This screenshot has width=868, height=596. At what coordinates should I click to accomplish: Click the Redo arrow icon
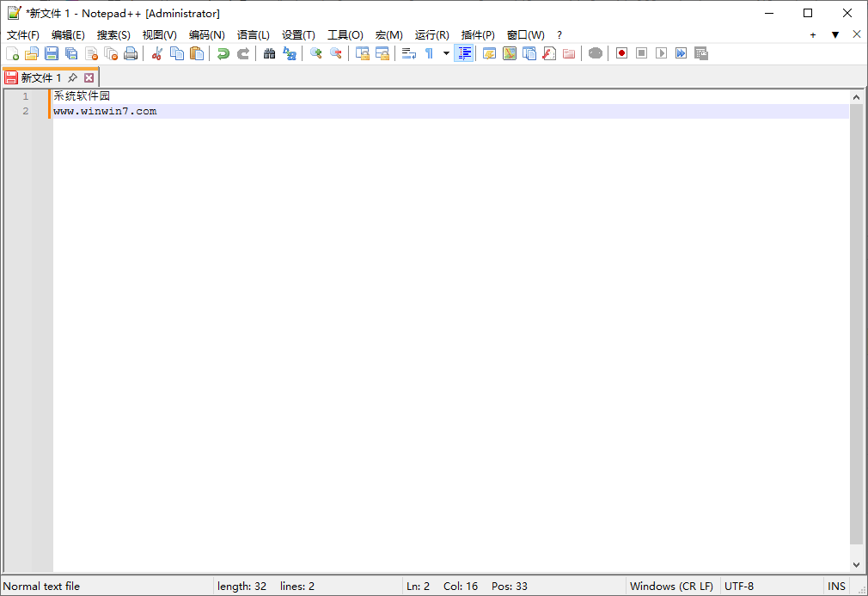(x=243, y=53)
